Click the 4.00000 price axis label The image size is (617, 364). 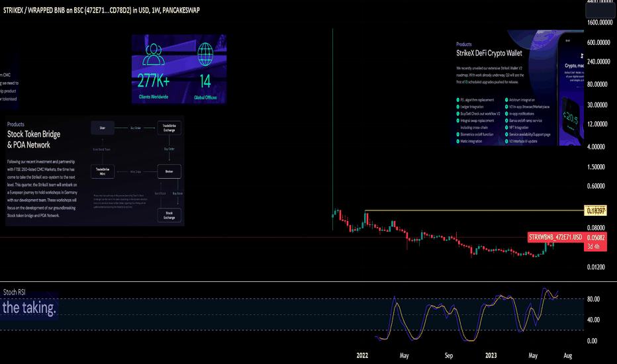[x=596, y=147]
